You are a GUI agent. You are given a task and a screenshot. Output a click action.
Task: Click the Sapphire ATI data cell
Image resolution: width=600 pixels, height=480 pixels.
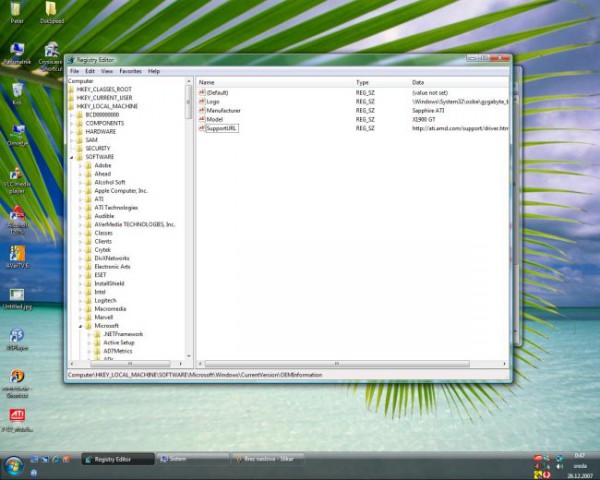(428, 110)
